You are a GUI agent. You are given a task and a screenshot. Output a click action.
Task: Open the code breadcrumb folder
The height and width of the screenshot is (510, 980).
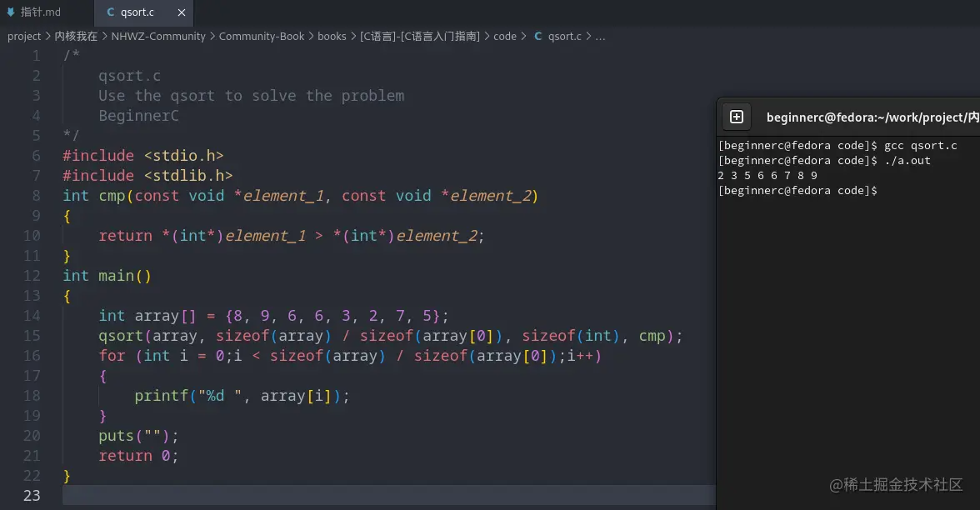504,37
